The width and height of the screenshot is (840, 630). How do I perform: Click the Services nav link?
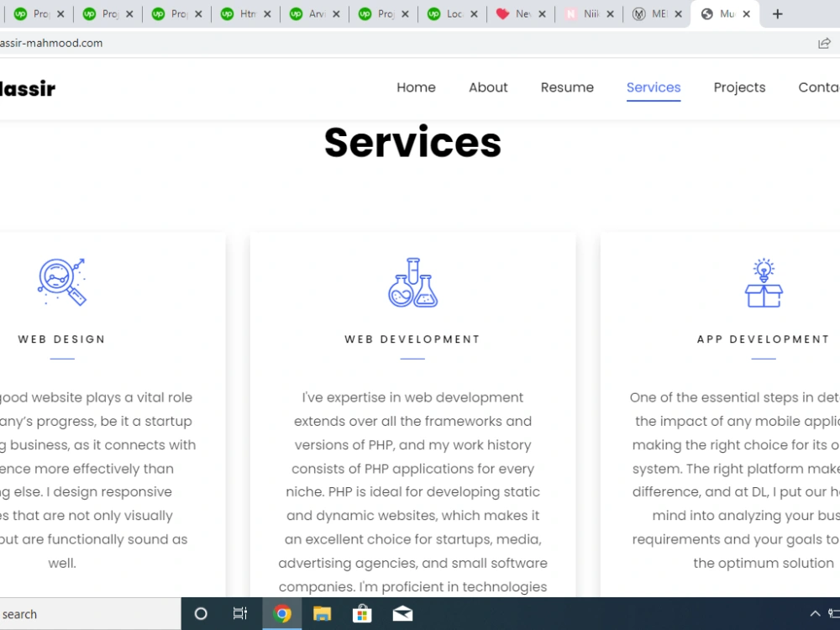tap(654, 87)
